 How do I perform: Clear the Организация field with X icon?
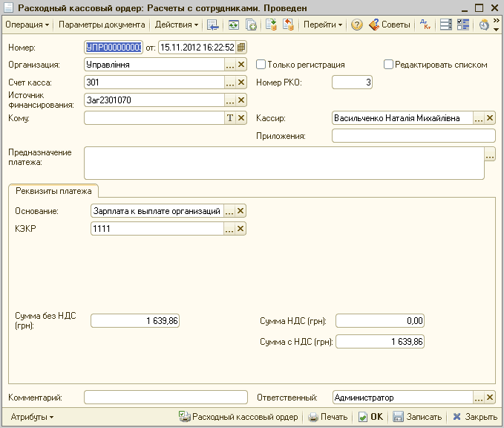[240, 65]
